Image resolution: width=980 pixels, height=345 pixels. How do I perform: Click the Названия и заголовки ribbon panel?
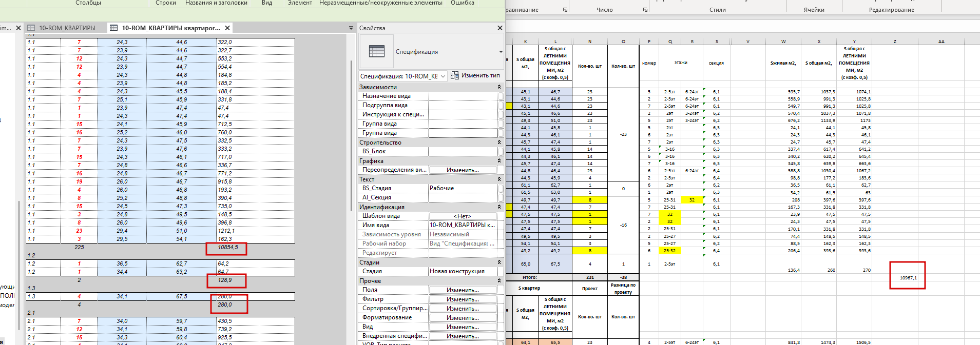click(x=216, y=3)
